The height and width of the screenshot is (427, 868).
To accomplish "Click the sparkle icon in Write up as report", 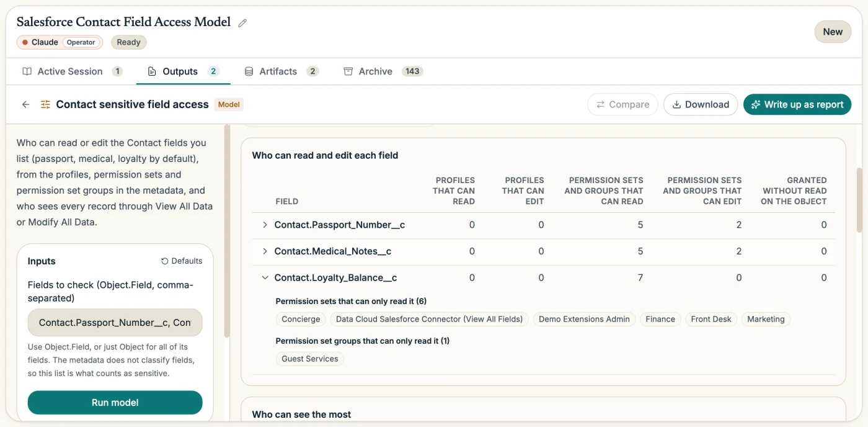I will click(x=756, y=104).
